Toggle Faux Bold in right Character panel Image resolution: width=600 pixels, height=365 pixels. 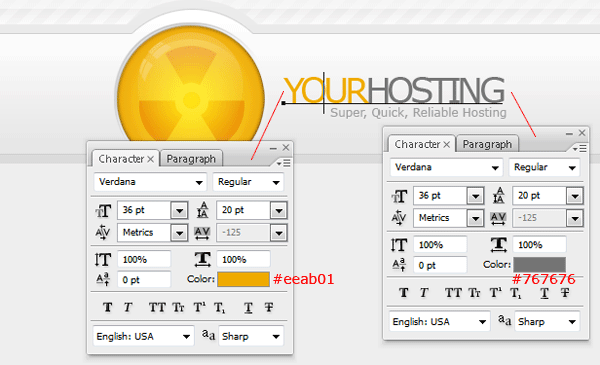(x=403, y=293)
